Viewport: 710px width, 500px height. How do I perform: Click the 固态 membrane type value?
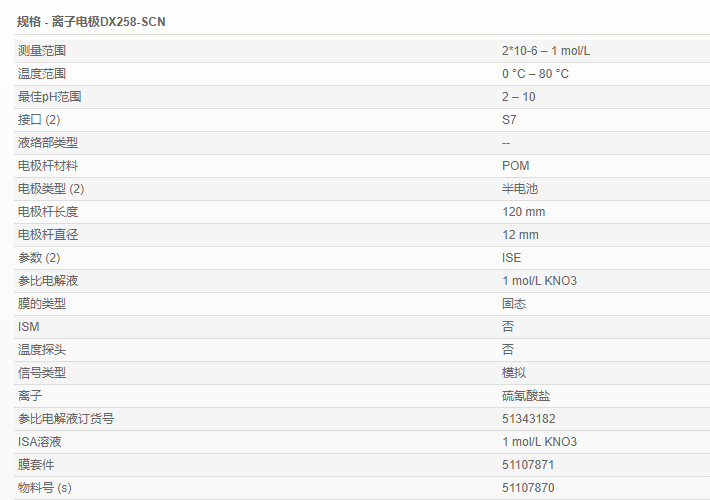tap(514, 304)
